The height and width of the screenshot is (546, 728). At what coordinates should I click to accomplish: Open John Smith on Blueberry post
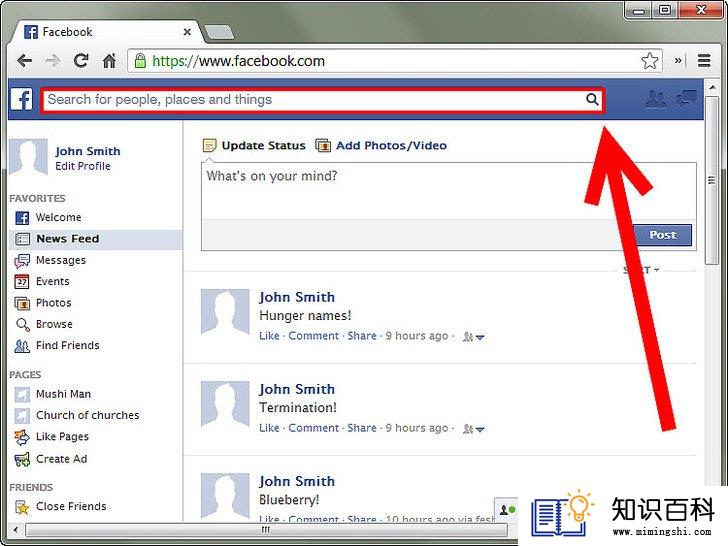297,481
